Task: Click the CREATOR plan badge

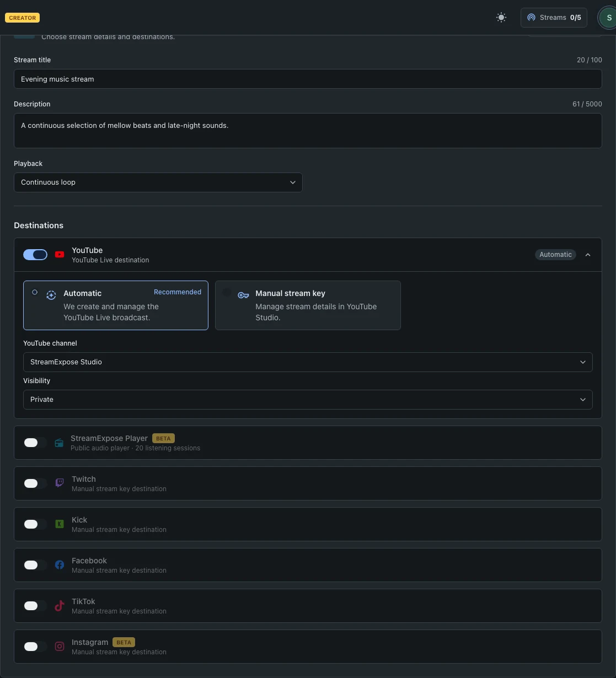Action: click(23, 18)
